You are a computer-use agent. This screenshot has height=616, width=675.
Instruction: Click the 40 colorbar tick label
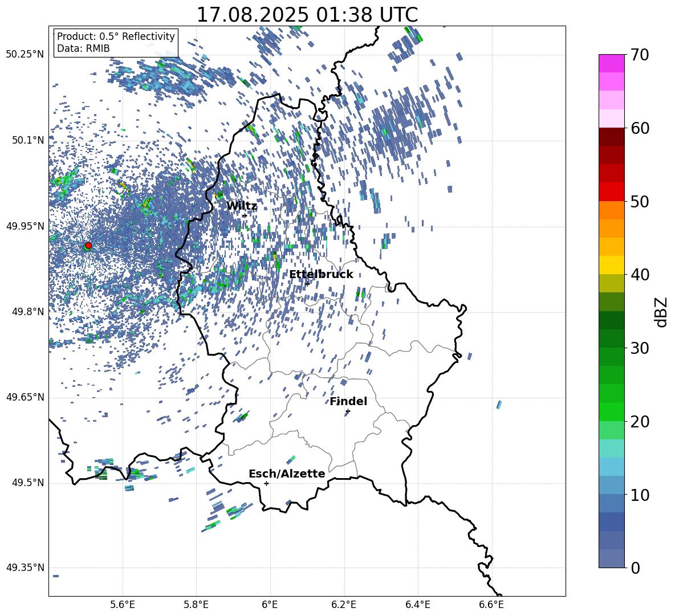[640, 275]
